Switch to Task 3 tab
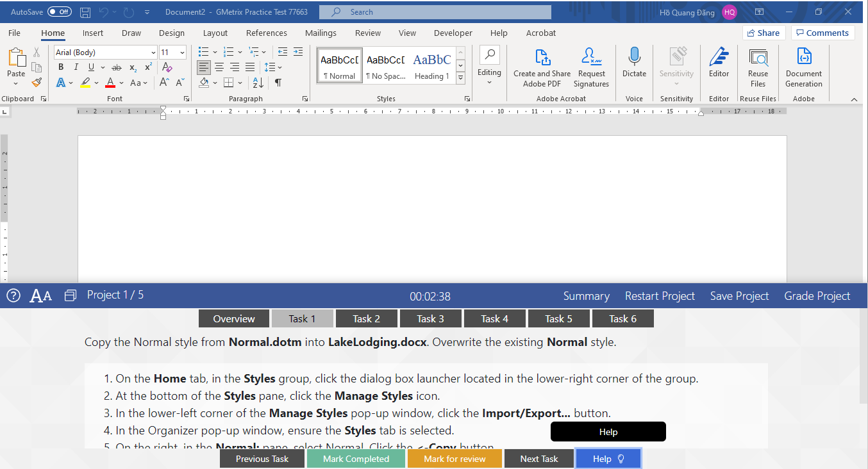 click(430, 318)
